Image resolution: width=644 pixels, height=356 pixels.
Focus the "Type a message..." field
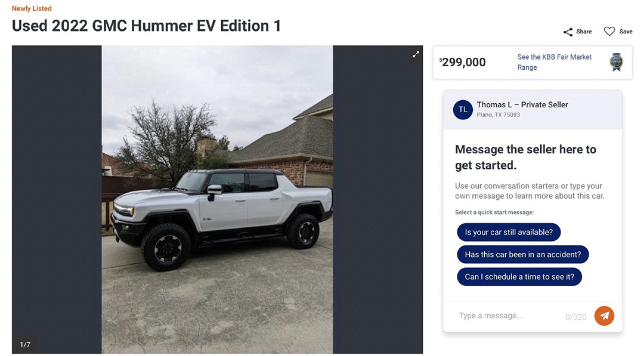click(507, 316)
